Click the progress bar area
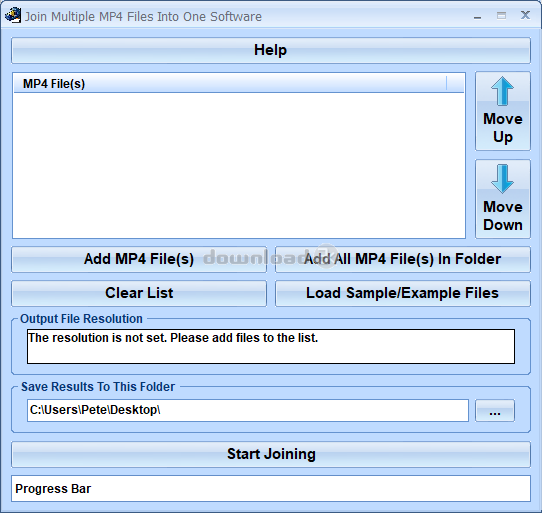 click(x=271, y=488)
